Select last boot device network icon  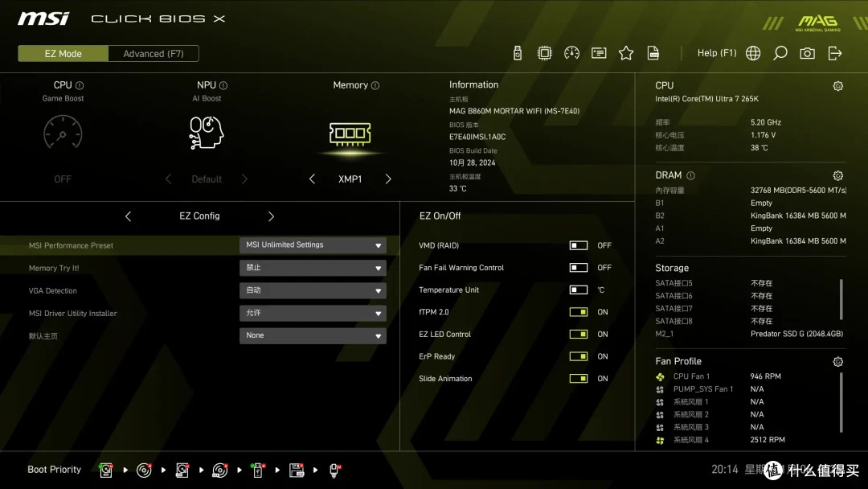click(x=334, y=471)
